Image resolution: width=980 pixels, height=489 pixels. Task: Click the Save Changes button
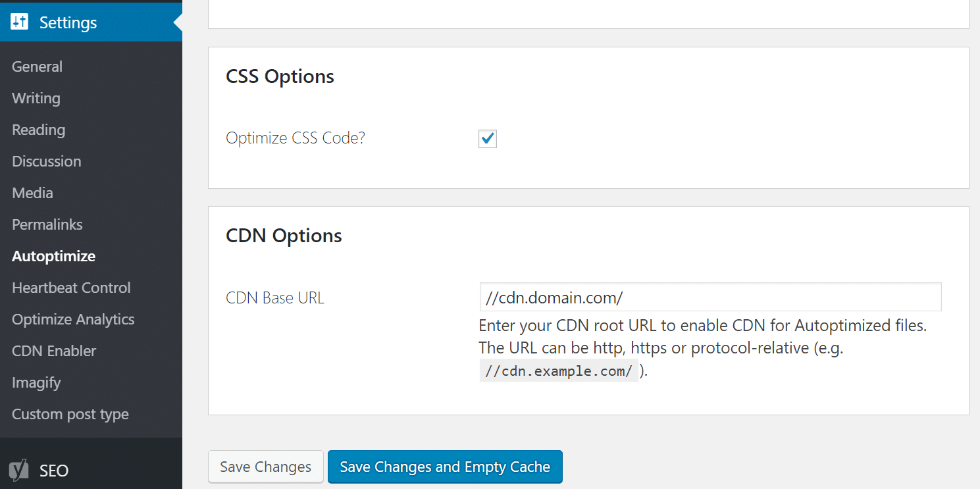(265, 467)
